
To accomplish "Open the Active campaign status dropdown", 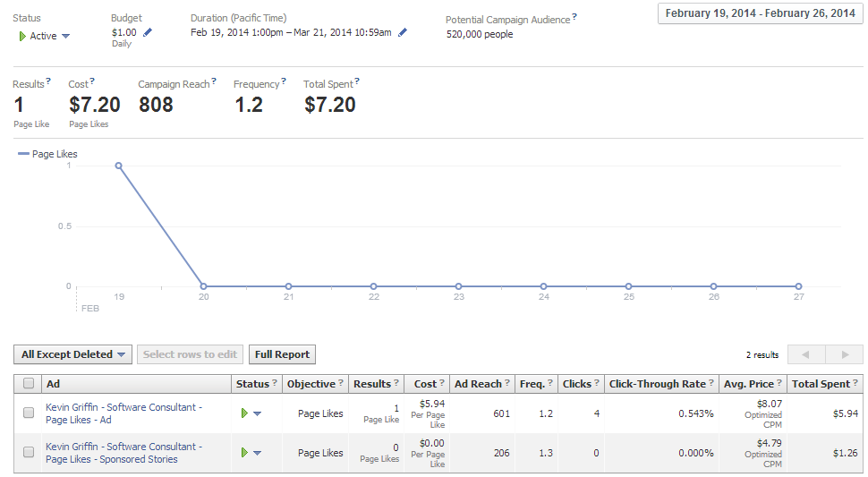I will [65, 37].
